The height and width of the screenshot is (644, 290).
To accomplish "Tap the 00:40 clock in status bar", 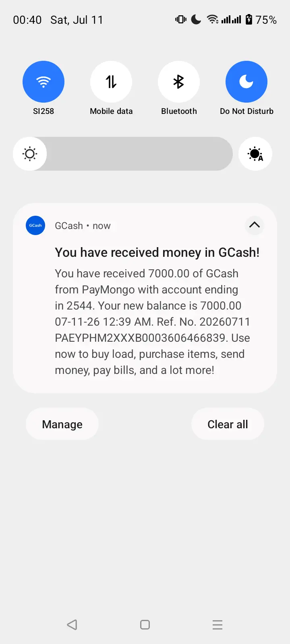I will click(27, 20).
